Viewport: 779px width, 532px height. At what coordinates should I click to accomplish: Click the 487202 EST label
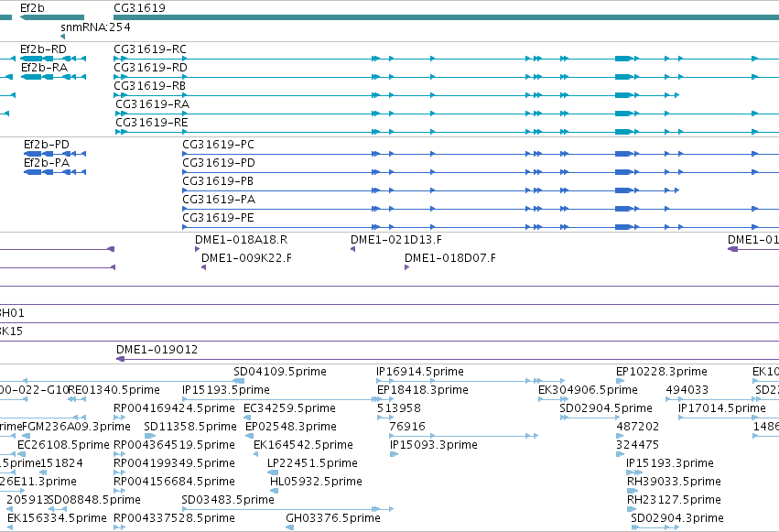coord(638,427)
